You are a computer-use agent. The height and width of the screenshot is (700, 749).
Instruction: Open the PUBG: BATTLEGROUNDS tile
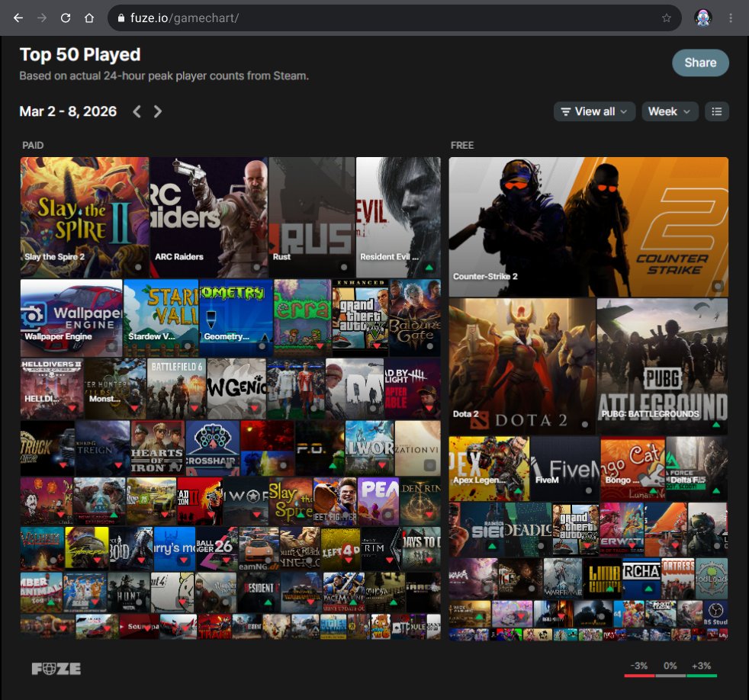663,366
